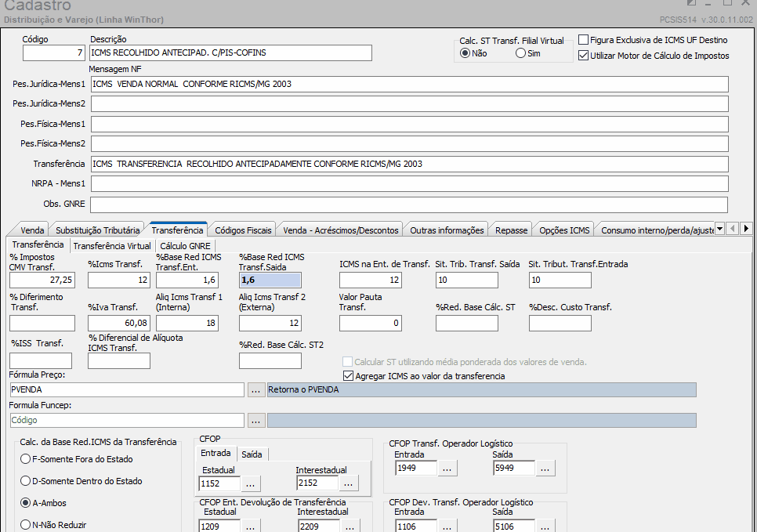The height and width of the screenshot is (532, 757).
Task: Open the Venda tab
Action: click(32, 230)
